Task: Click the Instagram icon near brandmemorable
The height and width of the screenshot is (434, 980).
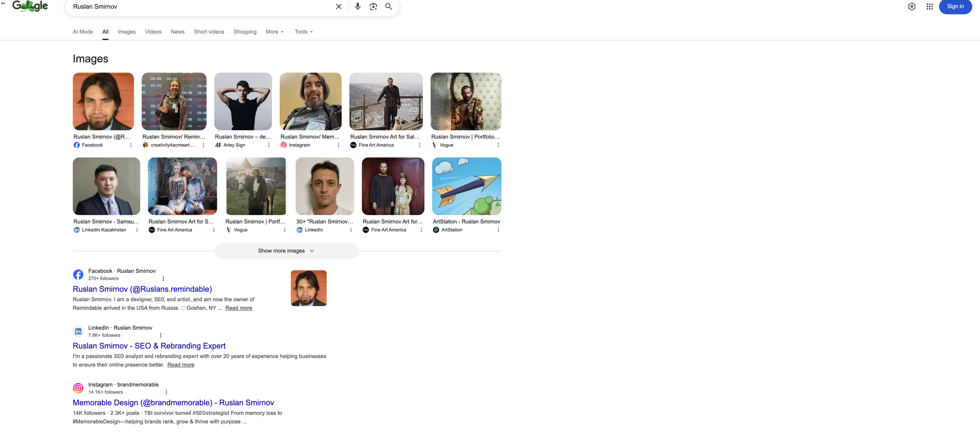Action: pos(78,388)
